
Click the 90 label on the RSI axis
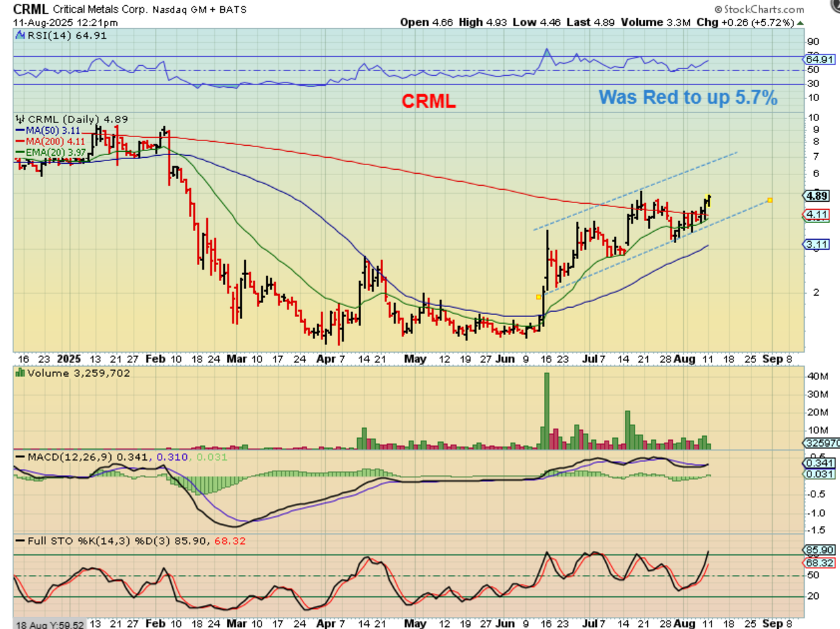[x=812, y=42]
